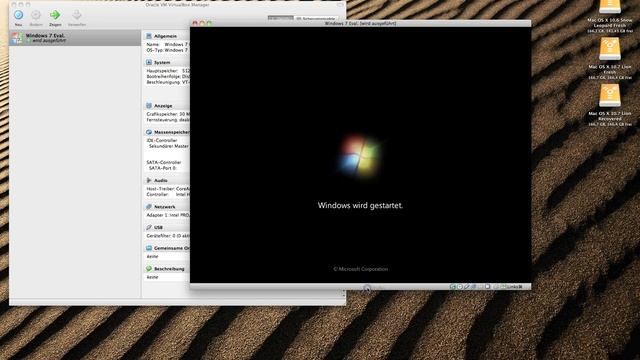Screen dimensions: 640x360
Task: Click the Windows logo in the VM screen
Action: click(x=360, y=156)
